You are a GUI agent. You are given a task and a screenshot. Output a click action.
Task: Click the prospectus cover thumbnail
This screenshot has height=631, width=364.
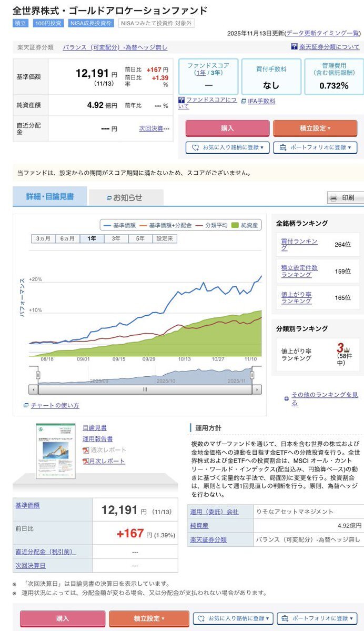click(56, 450)
